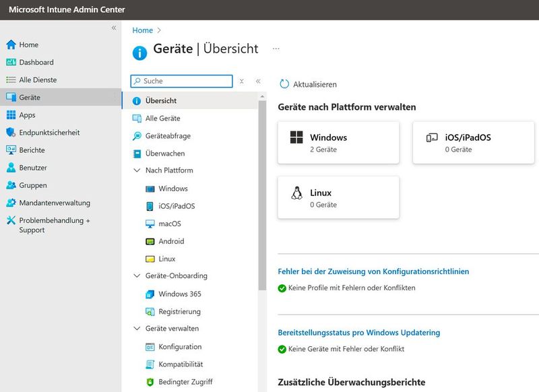The width and height of the screenshot is (539, 392).
Task: Click the scrollbar up arrow in the submenu
Action: 262,96
